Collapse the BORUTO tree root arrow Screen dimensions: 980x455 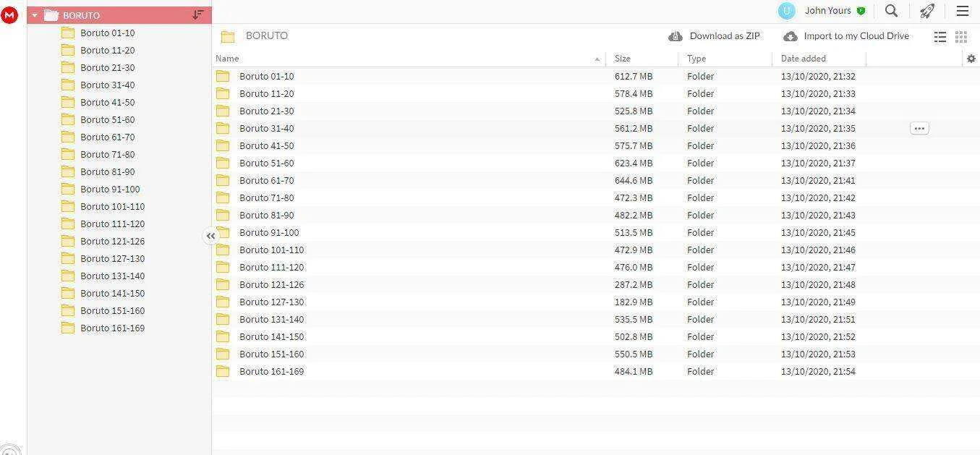[35, 15]
